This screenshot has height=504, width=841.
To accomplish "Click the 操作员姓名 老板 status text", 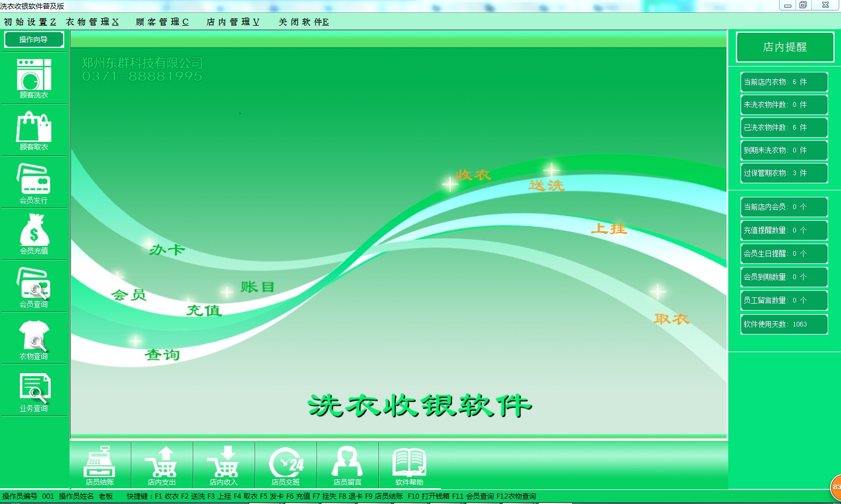I will click(x=86, y=496).
